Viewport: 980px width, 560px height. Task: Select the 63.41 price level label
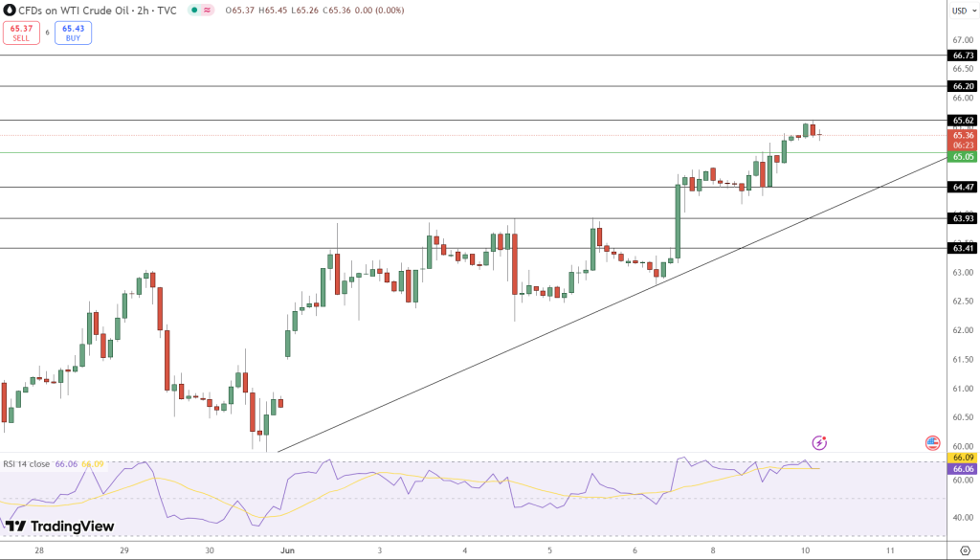(963, 248)
